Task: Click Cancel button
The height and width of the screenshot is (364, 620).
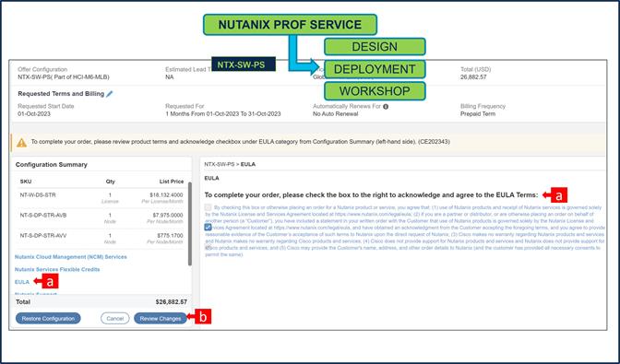Action: click(115, 318)
